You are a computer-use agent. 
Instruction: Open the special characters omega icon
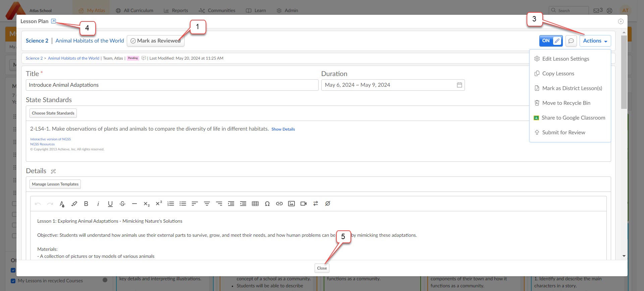click(267, 204)
